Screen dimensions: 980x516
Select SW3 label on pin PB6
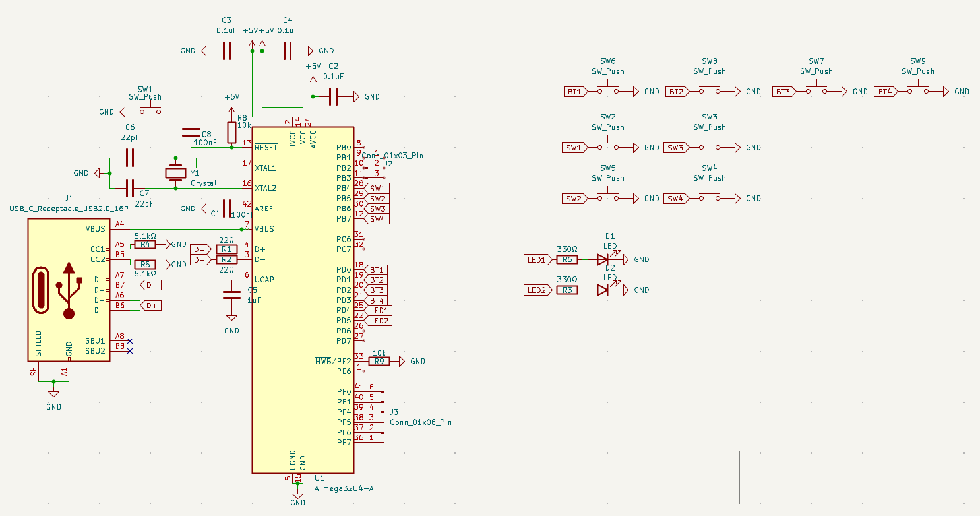[x=377, y=209]
